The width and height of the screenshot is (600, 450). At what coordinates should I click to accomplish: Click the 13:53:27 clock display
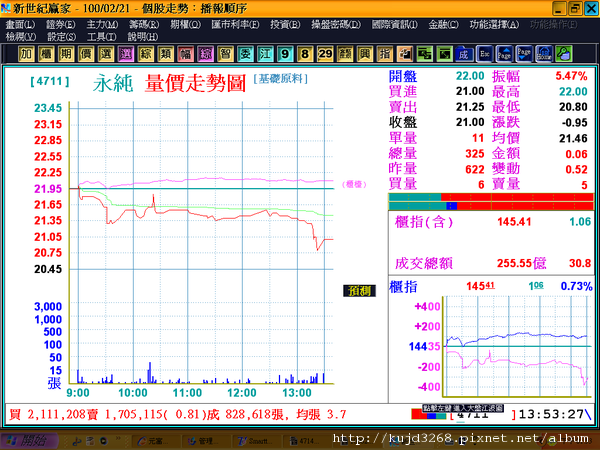(551, 414)
